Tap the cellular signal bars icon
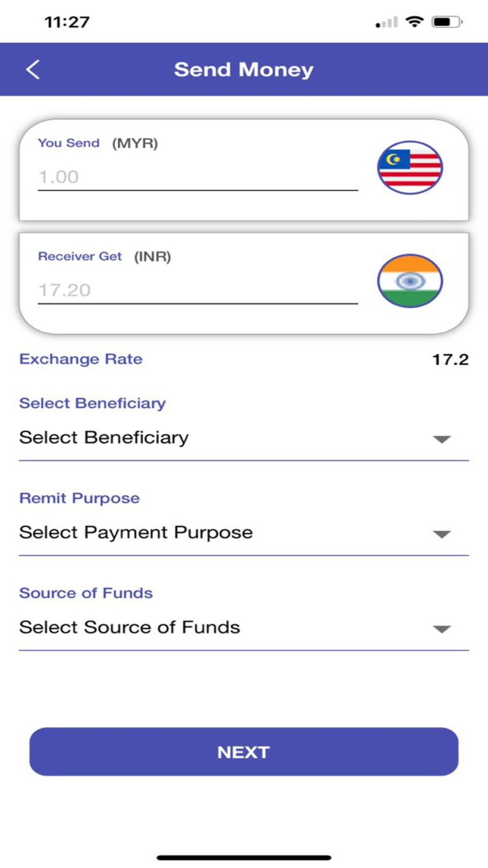 click(386, 22)
